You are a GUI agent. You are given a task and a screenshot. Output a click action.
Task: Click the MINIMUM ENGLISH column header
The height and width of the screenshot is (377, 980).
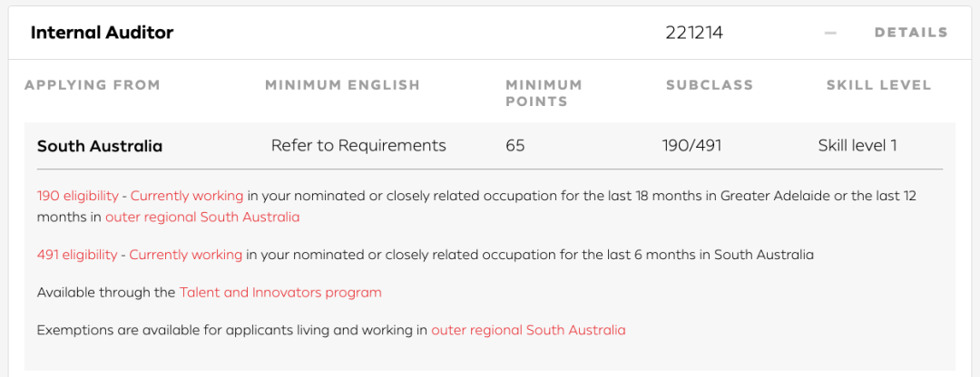(x=342, y=85)
